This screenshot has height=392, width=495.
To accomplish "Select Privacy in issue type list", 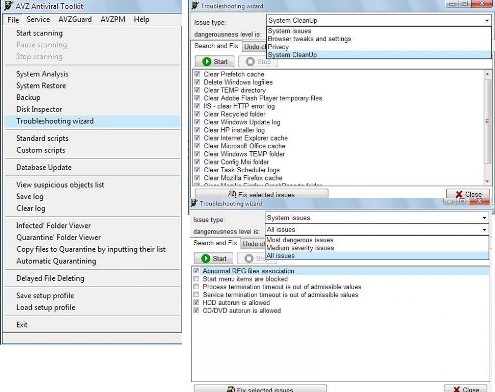I will [x=379, y=47].
